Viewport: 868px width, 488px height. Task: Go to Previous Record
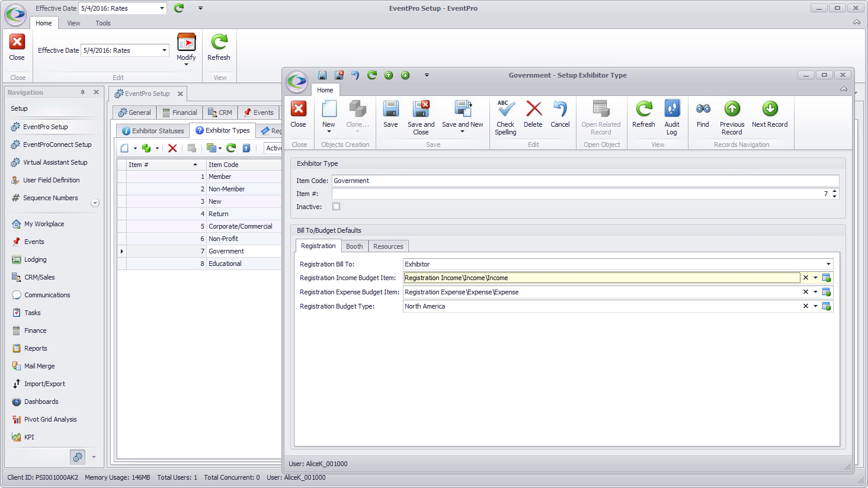pos(732,117)
